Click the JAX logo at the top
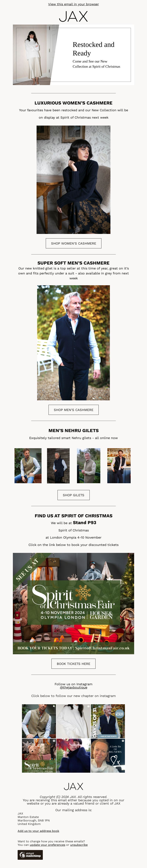This screenshot has height=868, width=147. click(73, 16)
